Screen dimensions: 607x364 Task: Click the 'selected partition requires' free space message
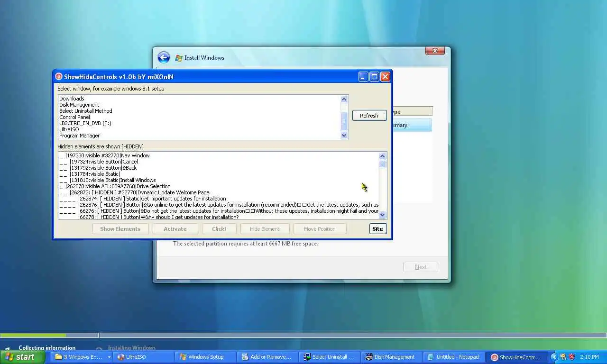tap(246, 244)
